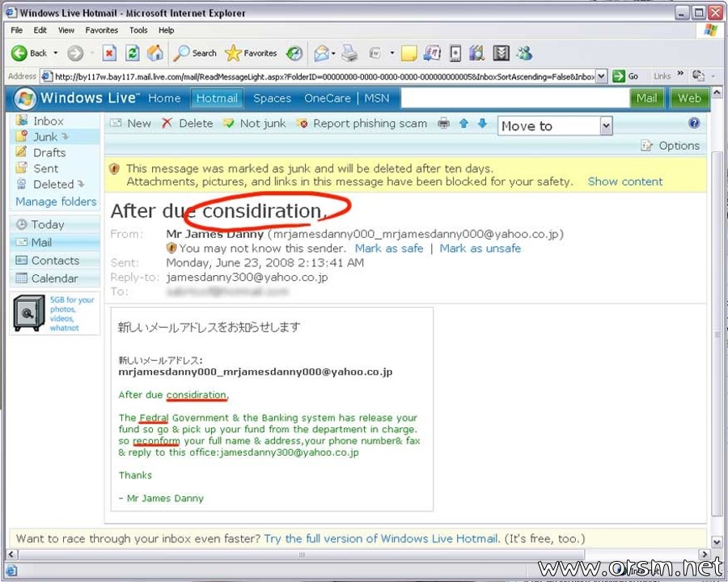This screenshot has height=582, width=728.
Task: Click the print icon in the Hotmail message toolbar
Action: 444,124
